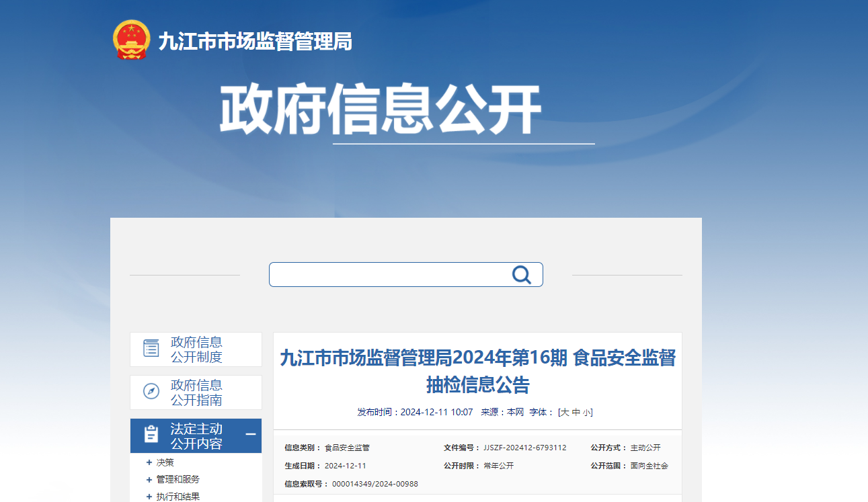Click the clipboard icon beside 法定主动公开内容

(151, 435)
